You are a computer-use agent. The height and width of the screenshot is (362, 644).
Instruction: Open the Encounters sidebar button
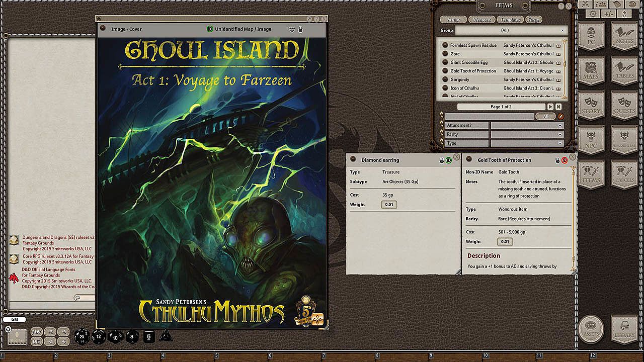(x=624, y=140)
